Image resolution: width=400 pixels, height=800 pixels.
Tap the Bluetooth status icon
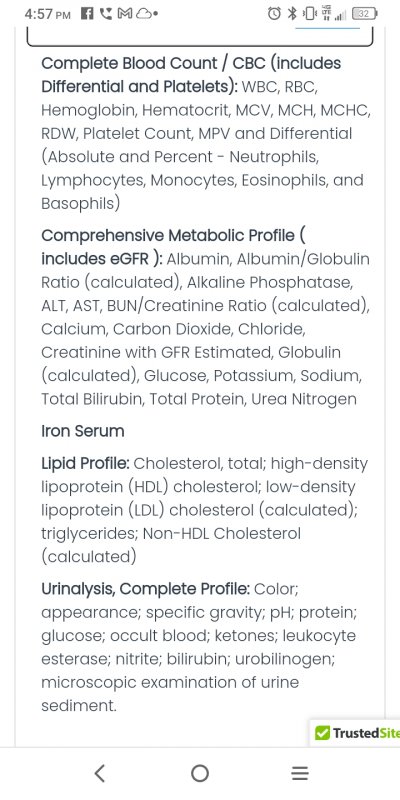(292, 13)
